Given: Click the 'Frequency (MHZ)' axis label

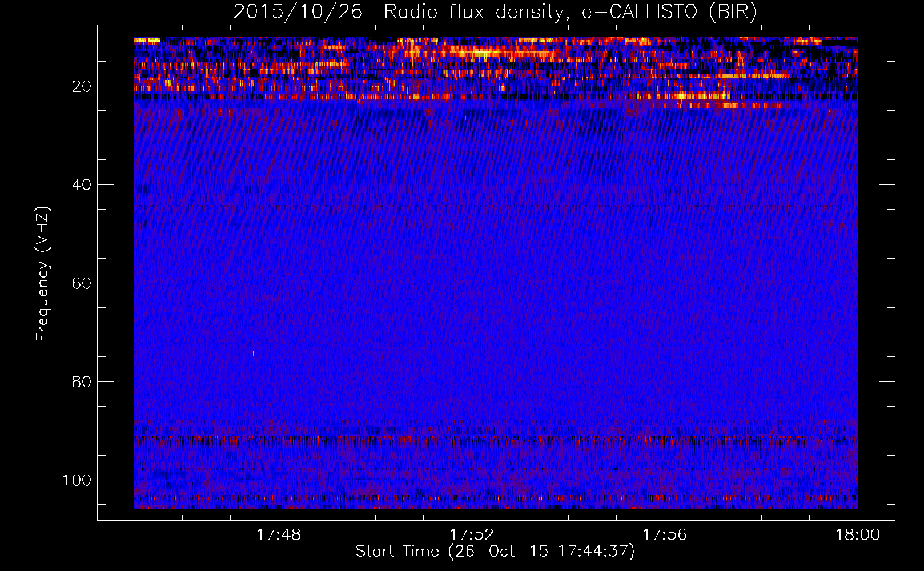Looking at the screenshot, I should [43, 274].
